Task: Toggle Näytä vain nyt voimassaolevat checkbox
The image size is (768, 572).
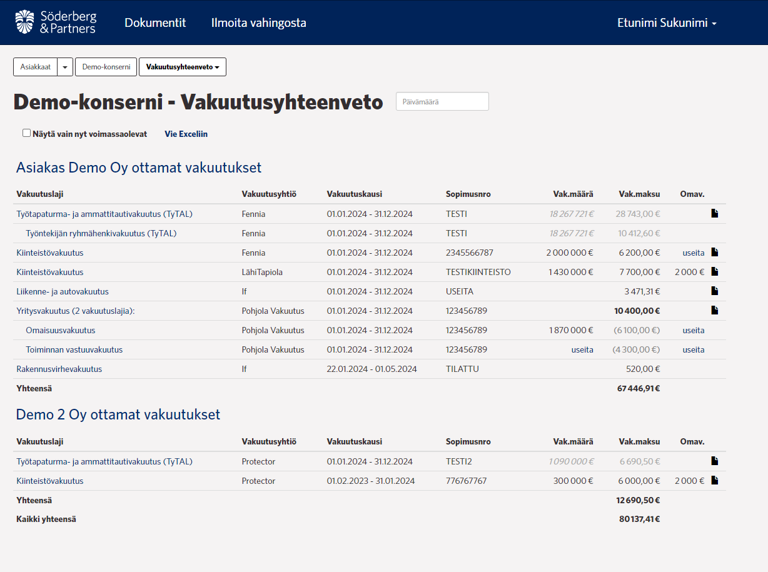Action: [26, 133]
